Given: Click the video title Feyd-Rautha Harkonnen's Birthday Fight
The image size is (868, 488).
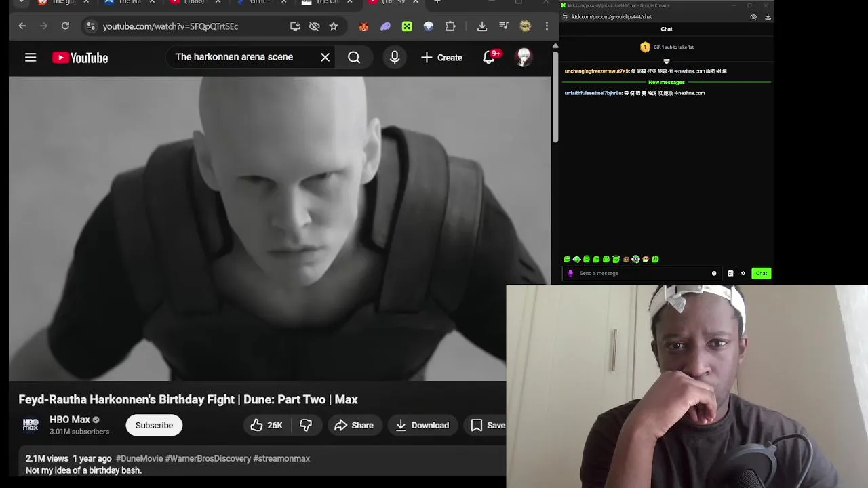Looking at the screenshot, I should tap(188, 400).
